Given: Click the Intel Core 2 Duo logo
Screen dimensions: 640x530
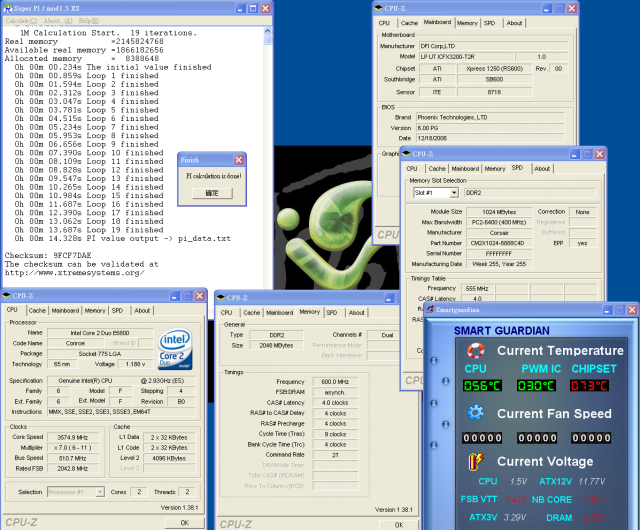Looking at the screenshot, I should [x=175, y=349].
